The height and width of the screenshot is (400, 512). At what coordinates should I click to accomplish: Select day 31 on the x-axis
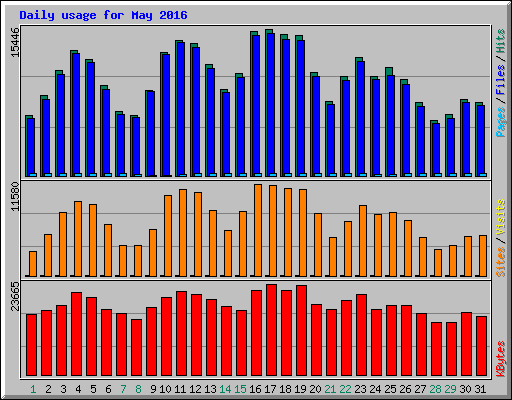coord(480,389)
